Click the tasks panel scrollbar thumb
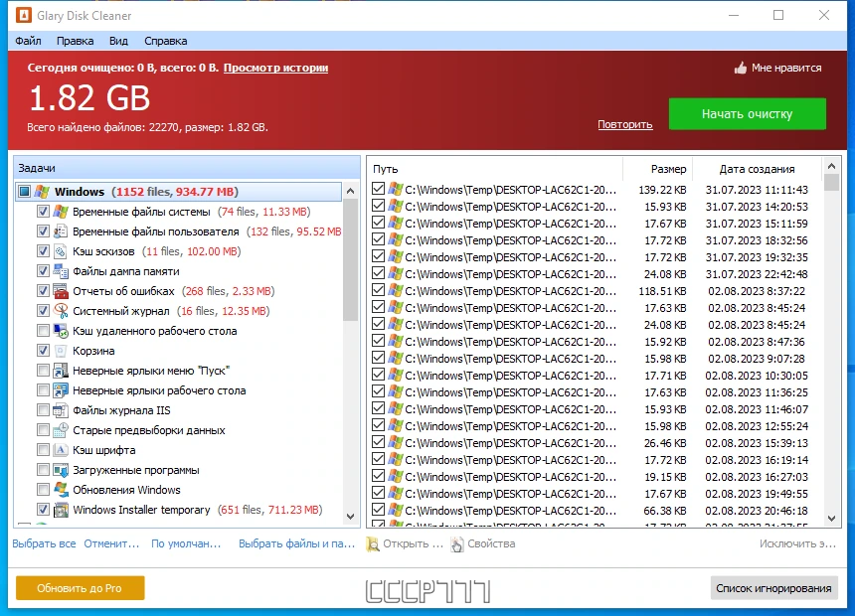Image resolution: width=855 pixels, height=616 pixels. tap(351, 259)
